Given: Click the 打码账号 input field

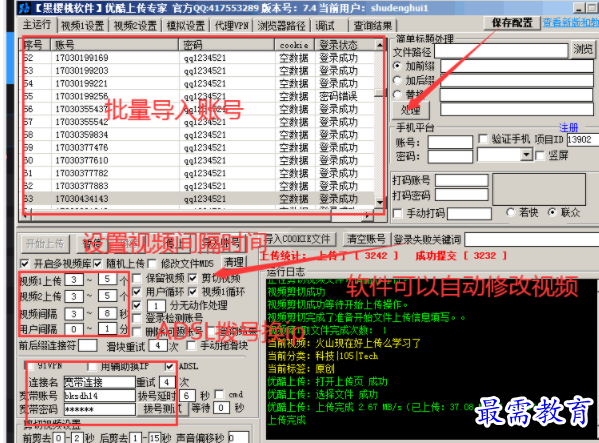Looking at the screenshot, I should coord(462,180).
